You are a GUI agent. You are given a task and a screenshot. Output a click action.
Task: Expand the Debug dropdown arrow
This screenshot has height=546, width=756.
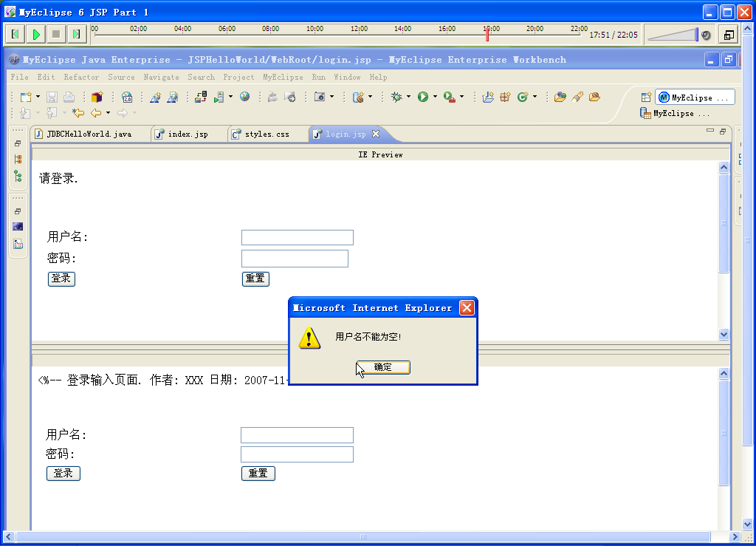coord(408,97)
